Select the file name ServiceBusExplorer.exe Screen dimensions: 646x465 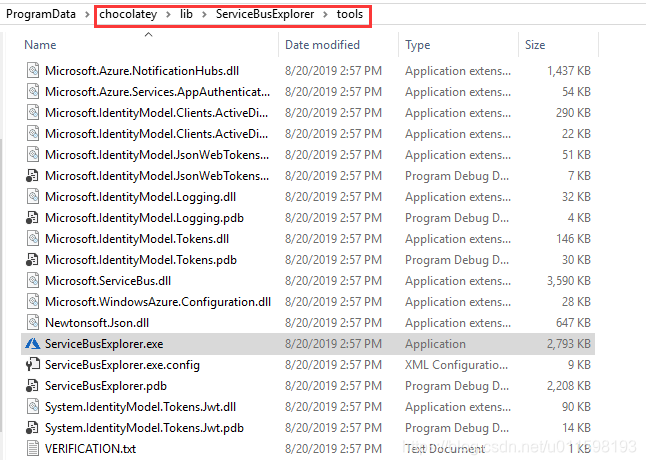click(104, 344)
